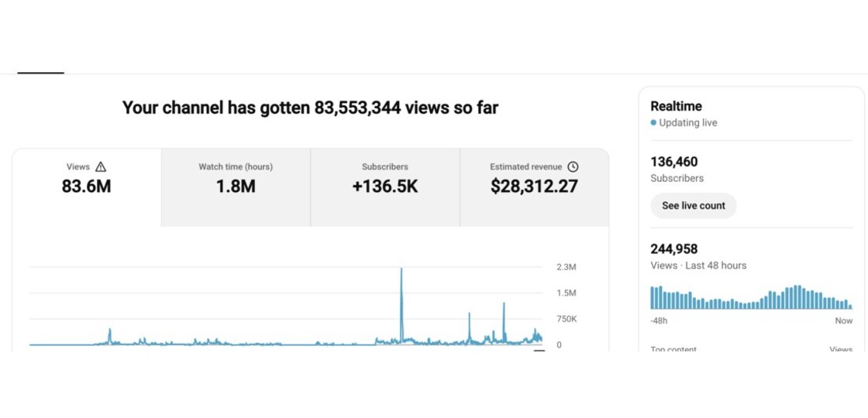Select the Views metric tab

[86, 187]
